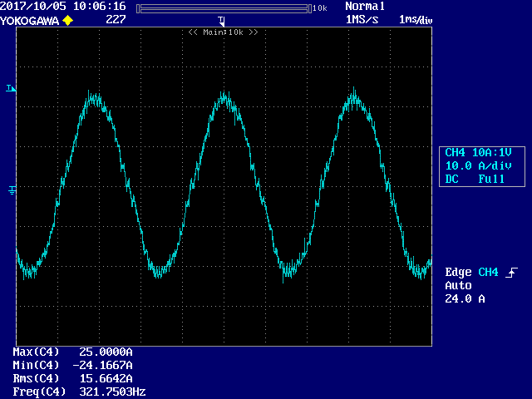Click the memory record length bar
Screen dimensions: 532x399
tap(224, 9)
